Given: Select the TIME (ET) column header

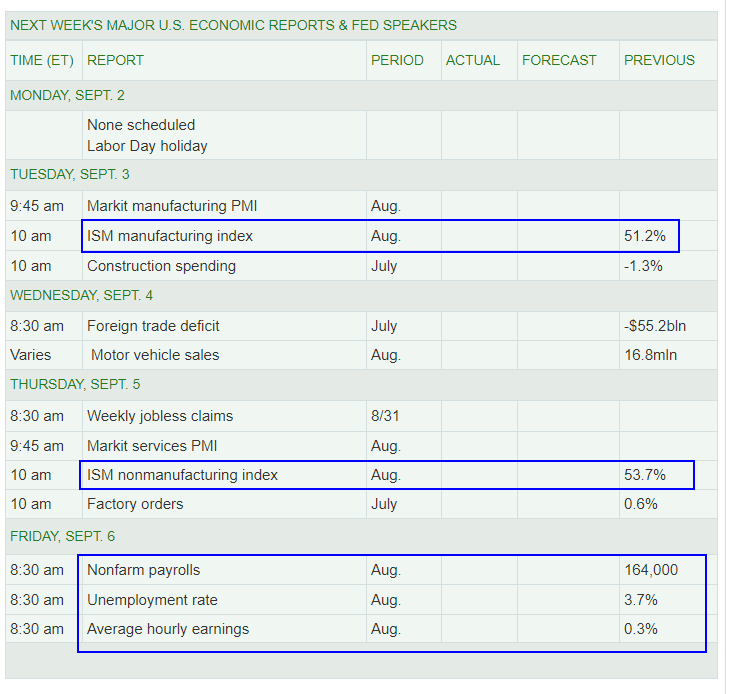Looking at the screenshot, I should pos(42,61).
